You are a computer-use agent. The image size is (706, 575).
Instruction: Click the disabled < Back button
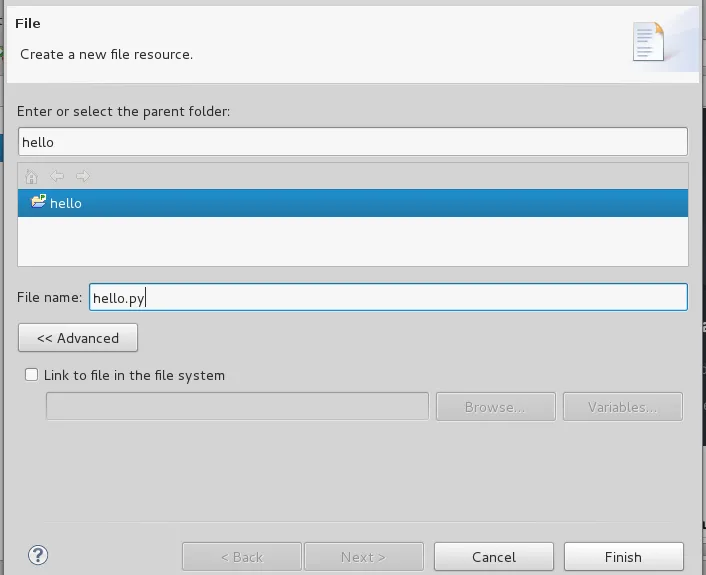(x=242, y=557)
